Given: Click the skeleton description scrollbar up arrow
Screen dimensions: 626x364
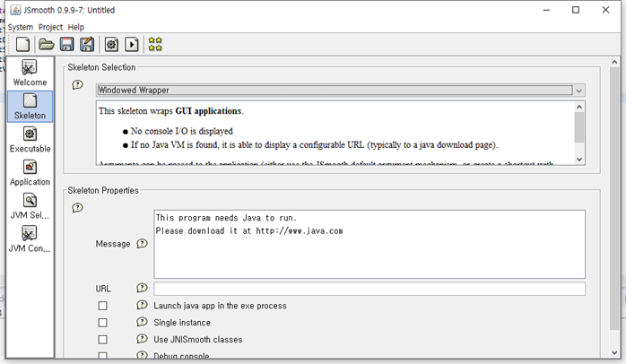Looking at the screenshot, I should (579, 107).
